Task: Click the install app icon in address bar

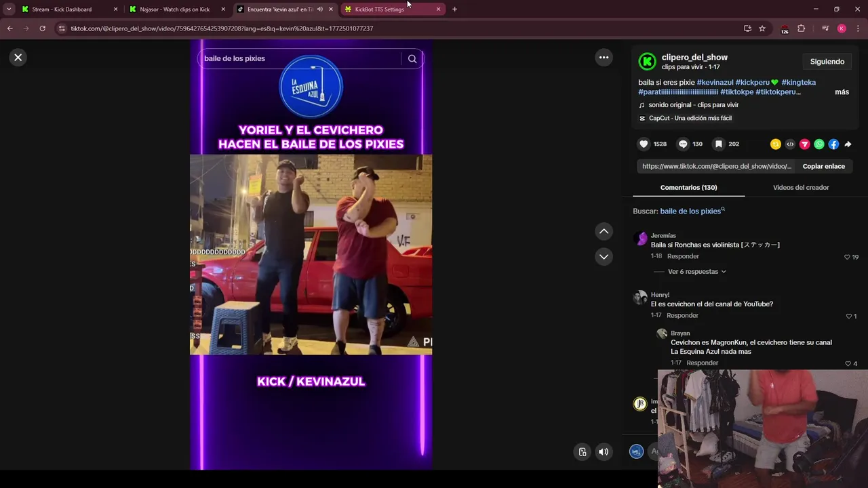Action: pos(747,28)
